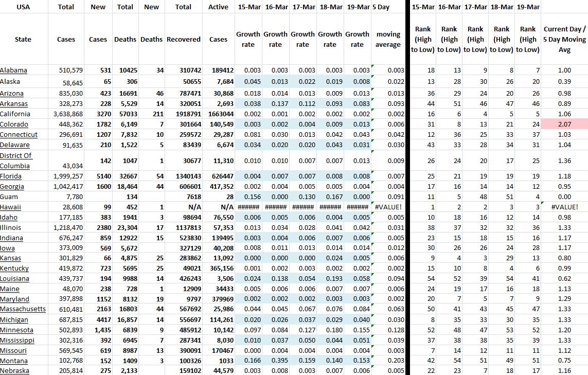Open the District Of Columbia link
The height and width of the screenshot is (375, 588).
click(16, 160)
